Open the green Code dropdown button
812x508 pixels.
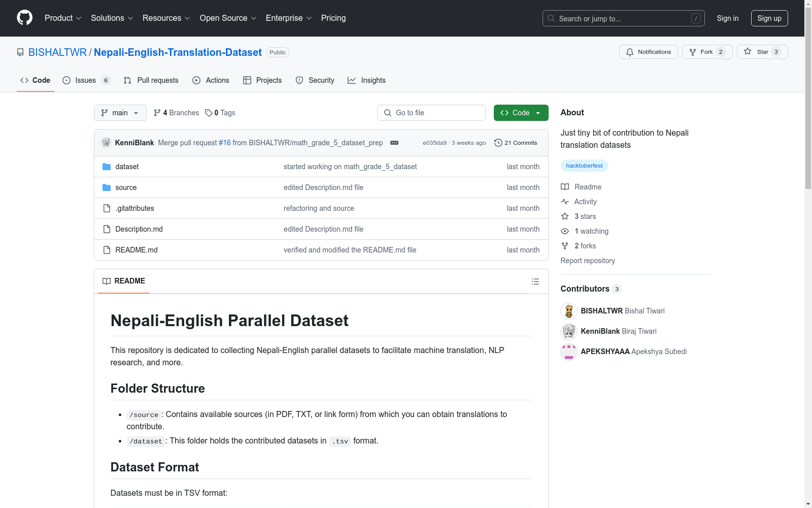point(521,113)
